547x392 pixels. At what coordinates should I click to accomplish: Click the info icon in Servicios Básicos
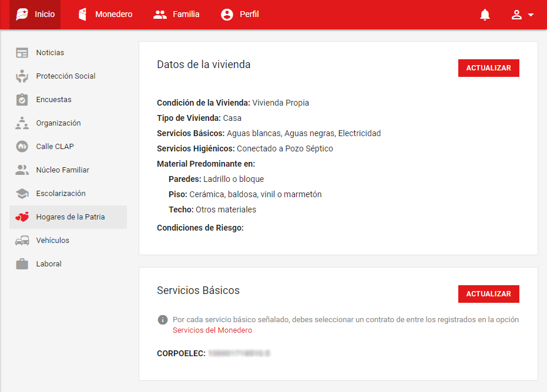(x=162, y=320)
